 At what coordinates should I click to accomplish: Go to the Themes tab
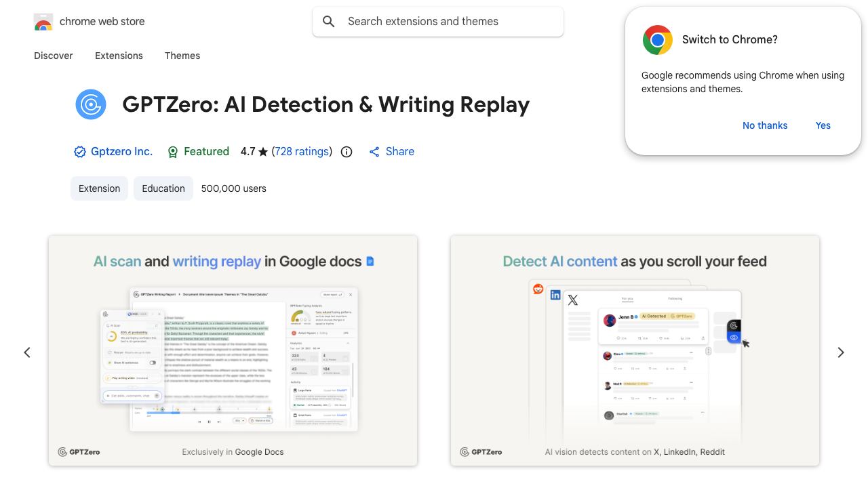pyautogui.click(x=182, y=56)
